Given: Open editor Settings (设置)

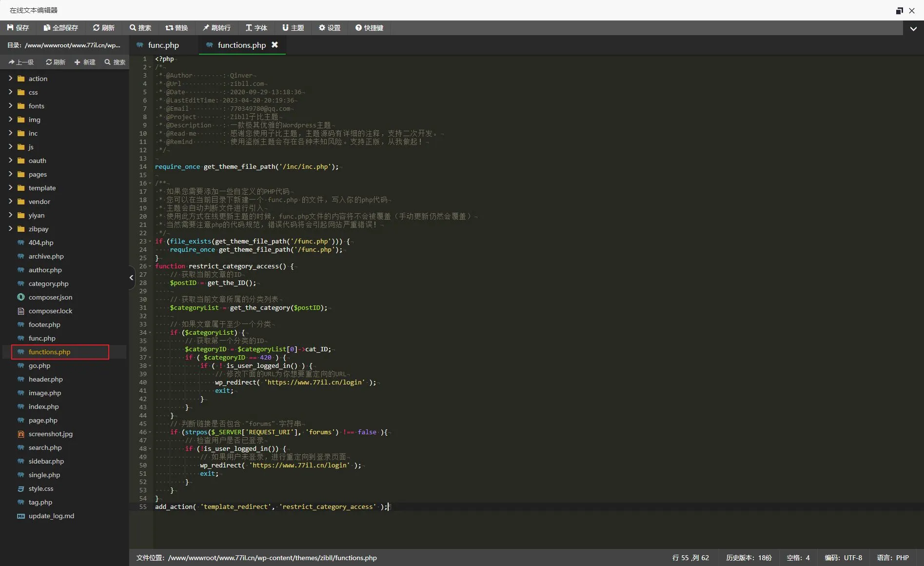Looking at the screenshot, I should 330,28.
